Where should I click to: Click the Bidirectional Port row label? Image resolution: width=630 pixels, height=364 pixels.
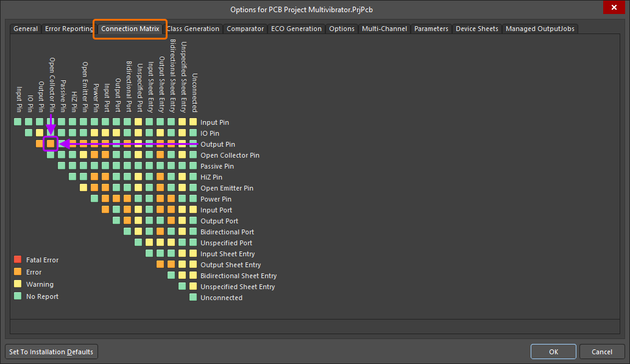click(x=227, y=232)
